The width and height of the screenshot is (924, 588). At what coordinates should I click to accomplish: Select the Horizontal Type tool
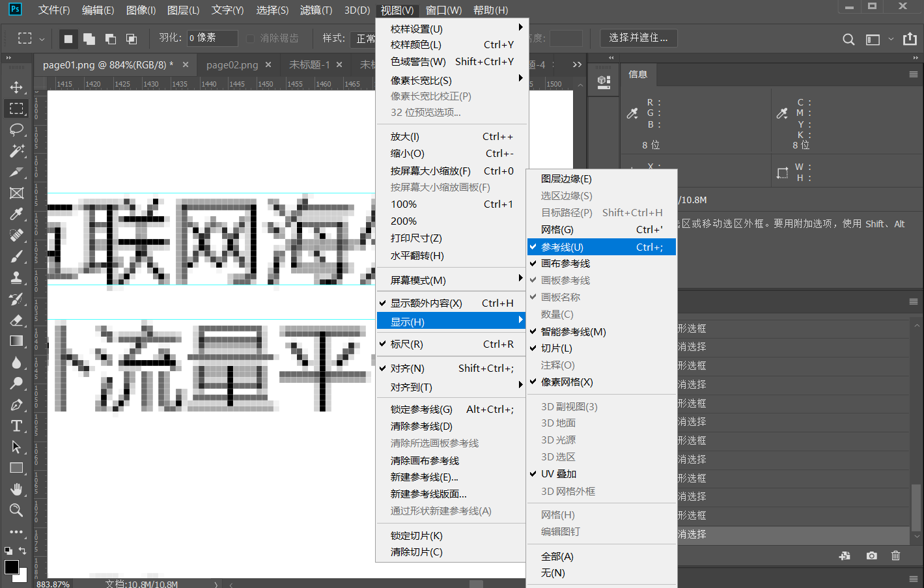(16, 426)
